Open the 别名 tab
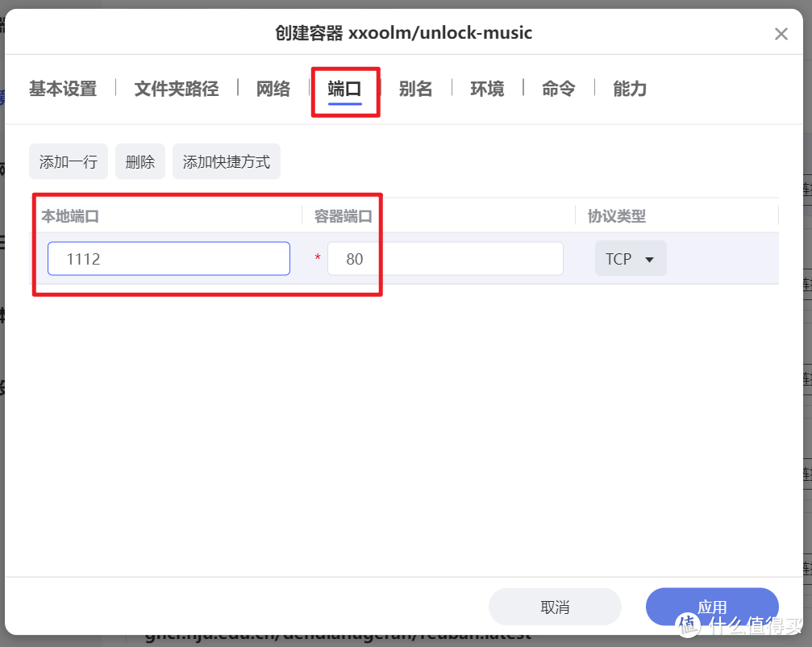The height and width of the screenshot is (647, 812). 416,89
